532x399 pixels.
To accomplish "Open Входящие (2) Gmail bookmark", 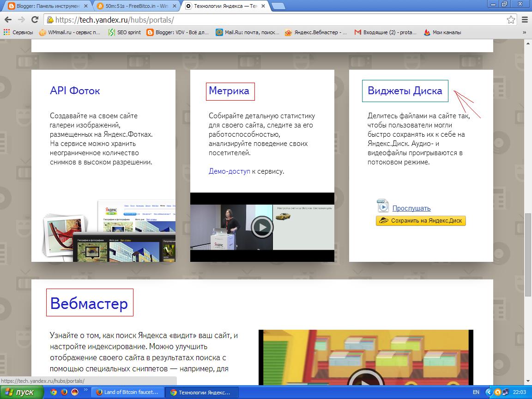I will tap(386, 32).
